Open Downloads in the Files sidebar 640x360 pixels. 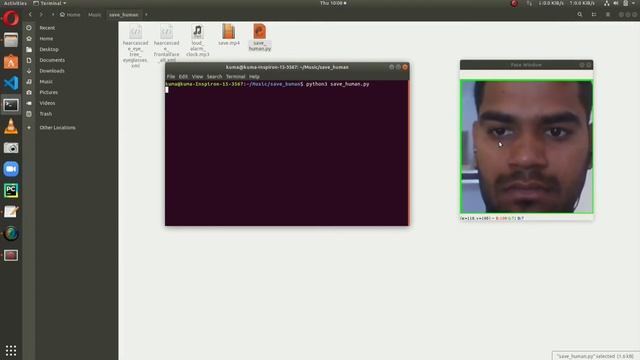[52, 71]
